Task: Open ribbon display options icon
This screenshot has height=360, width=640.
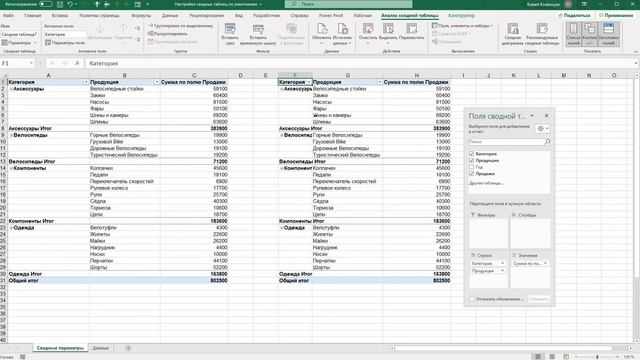Action: [x=584, y=4]
